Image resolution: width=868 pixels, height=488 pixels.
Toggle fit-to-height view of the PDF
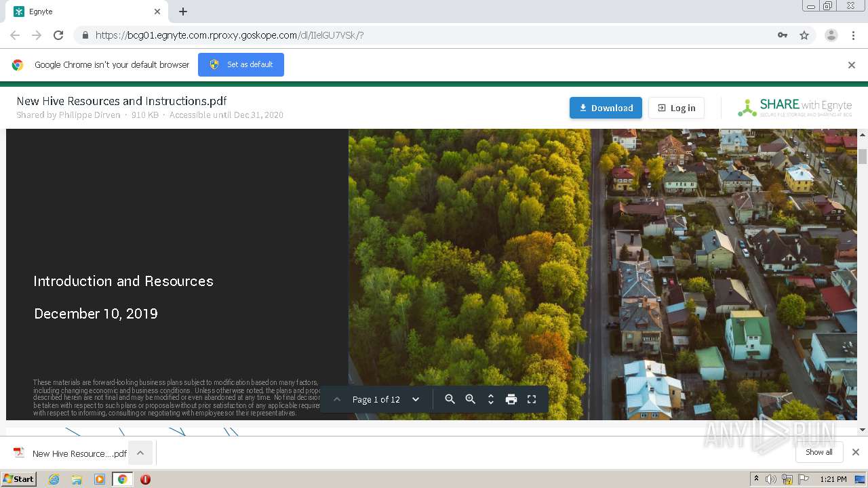point(491,399)
